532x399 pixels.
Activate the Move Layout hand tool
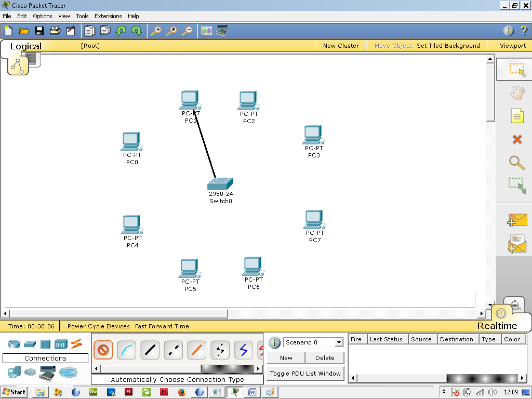tap(517, 92)
